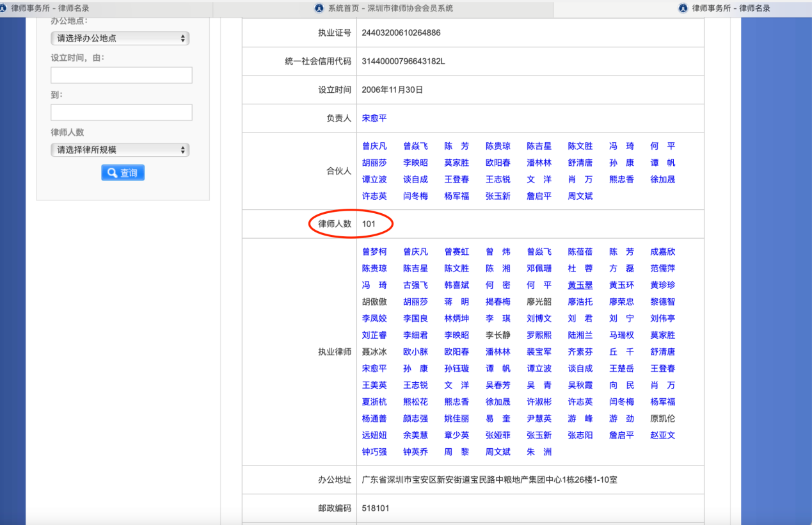
Task: Open lawyer 夏浙杭's profile link
Action: (374, 401)
